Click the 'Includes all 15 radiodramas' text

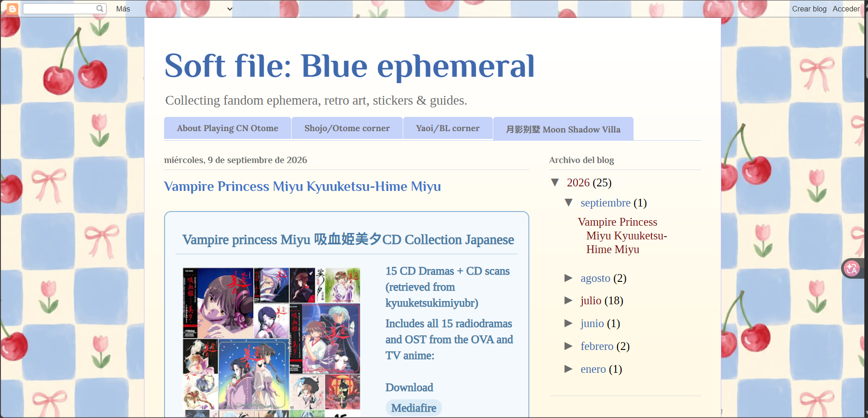click(449, 339)
